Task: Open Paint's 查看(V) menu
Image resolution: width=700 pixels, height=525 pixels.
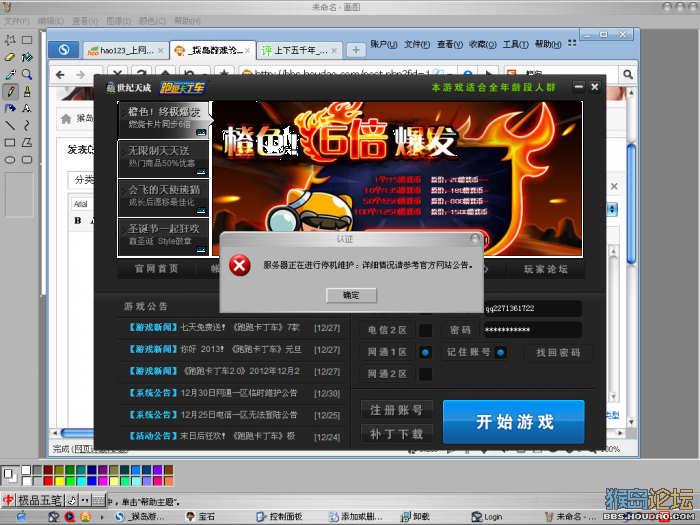Action: 85,21
